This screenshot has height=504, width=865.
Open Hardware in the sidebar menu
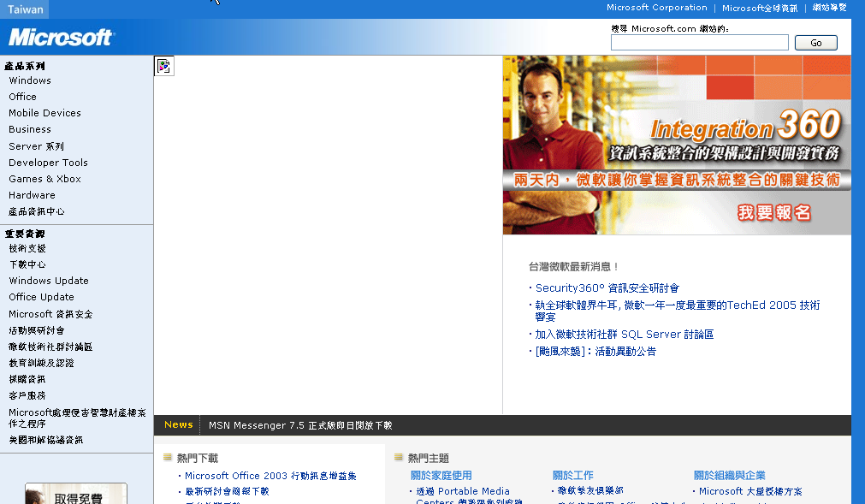click(x=32, y=195)
